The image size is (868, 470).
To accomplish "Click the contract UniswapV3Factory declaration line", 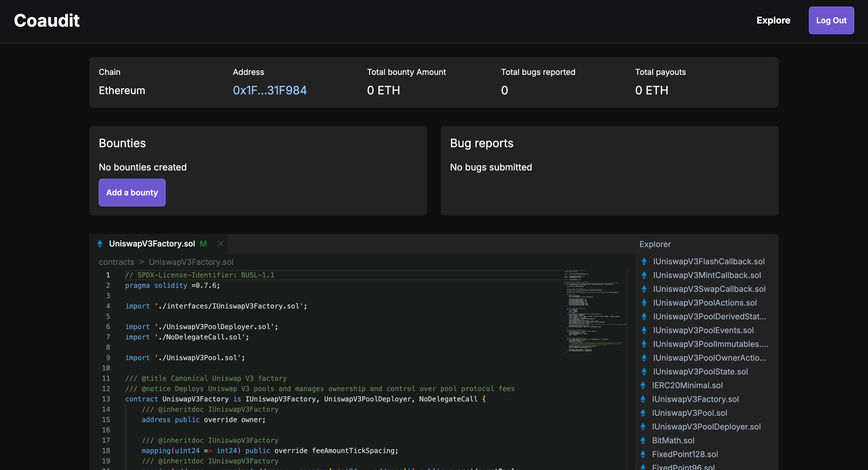I will pyautogui.click(x=305, y=399).
